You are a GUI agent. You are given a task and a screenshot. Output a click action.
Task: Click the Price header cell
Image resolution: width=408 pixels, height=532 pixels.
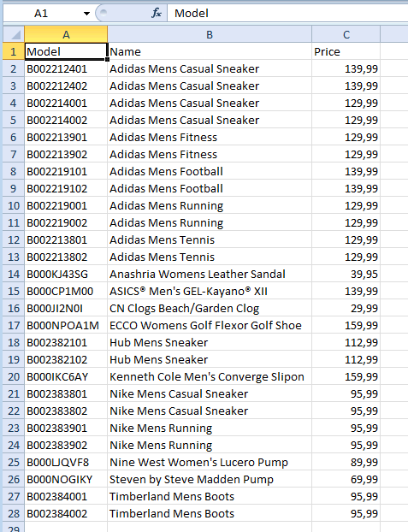[x=346, y=51]
